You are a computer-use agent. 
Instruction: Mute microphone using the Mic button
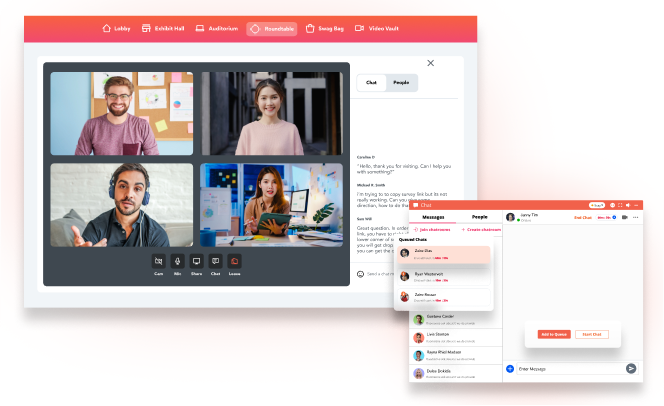click(x=177, y=262)
